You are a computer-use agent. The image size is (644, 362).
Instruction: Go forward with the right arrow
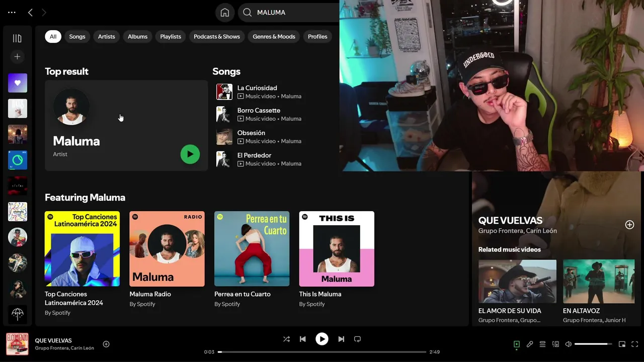44,13
